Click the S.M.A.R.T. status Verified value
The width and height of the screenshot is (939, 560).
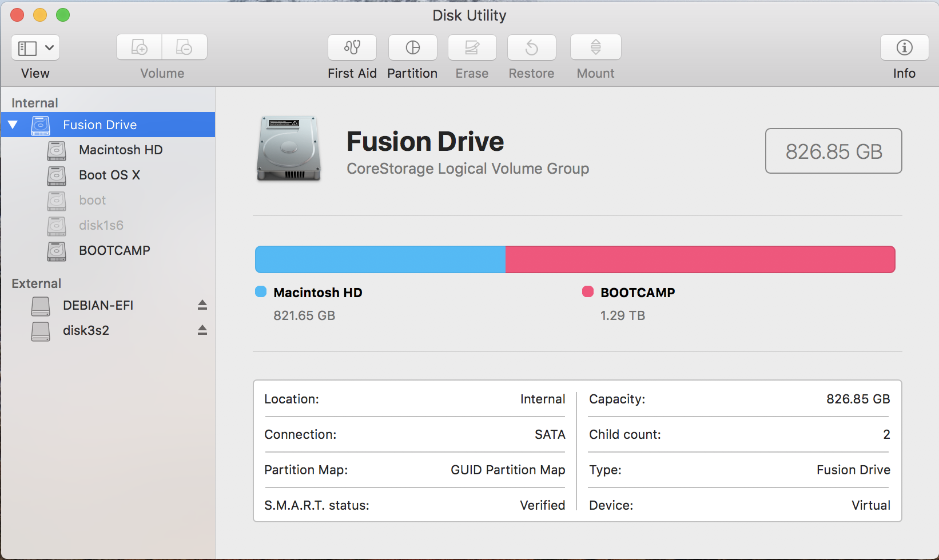pos(543,505)
